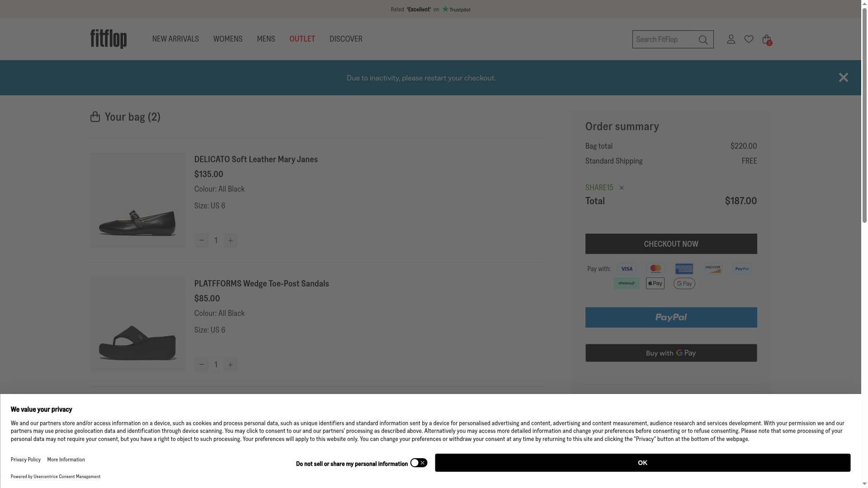
Task: Open the WOMENS menu
Action: coord(228,39)
